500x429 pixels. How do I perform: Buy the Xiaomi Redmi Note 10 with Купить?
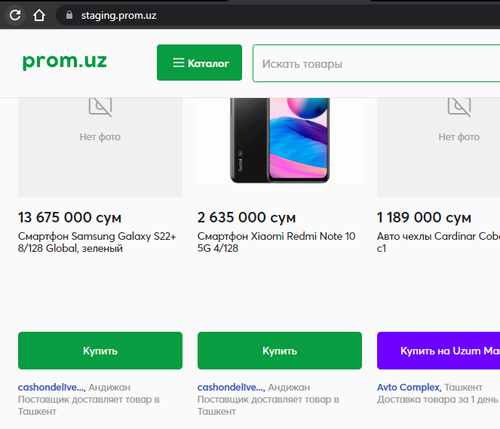point(280,351)
